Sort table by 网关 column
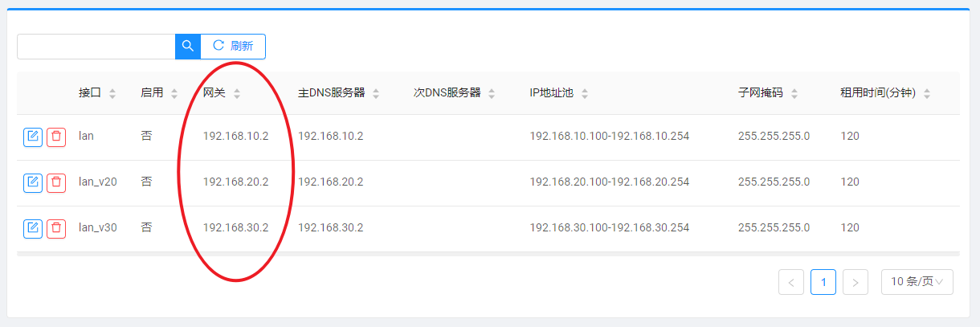 pyautogui.click(x=237, y=94)
